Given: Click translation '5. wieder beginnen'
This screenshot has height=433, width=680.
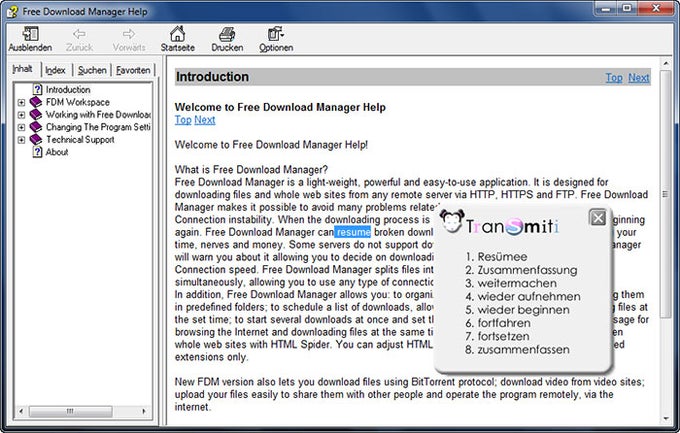Looking at the screenshot, I should pos(517,310).
